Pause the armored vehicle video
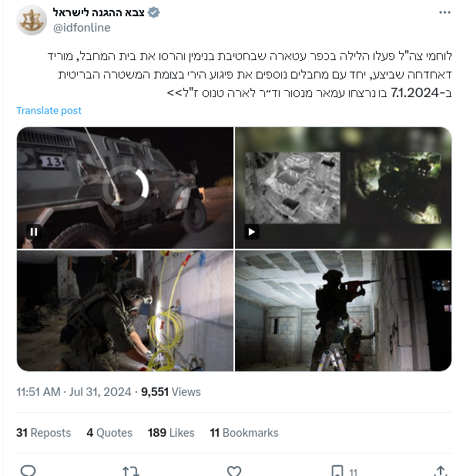This screenshot has height=476, width=463. click(34, 232)
